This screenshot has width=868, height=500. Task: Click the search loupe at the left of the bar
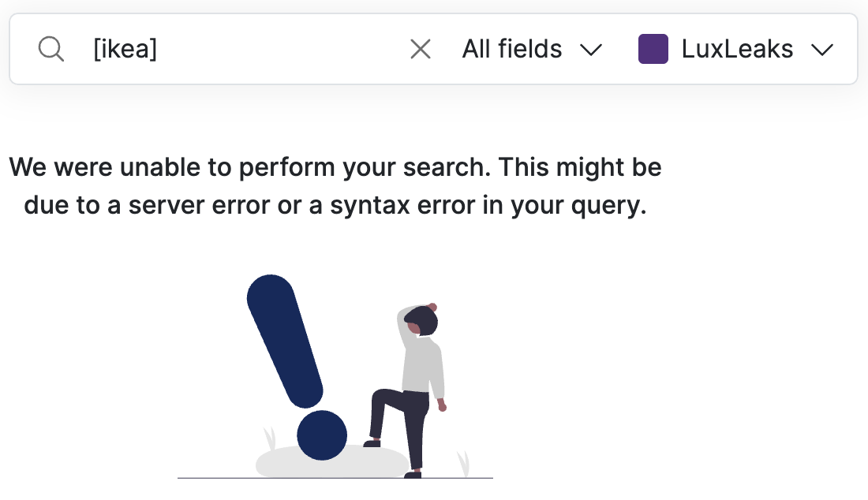(x=51, y=48)
